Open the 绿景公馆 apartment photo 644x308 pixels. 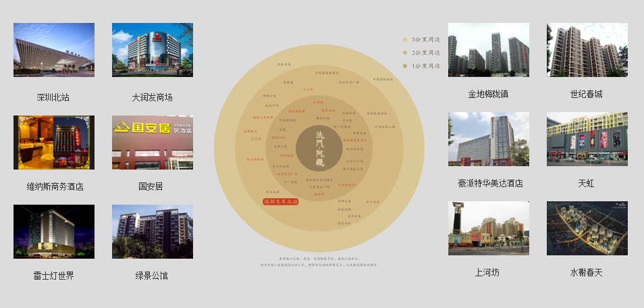click(153, 232)
